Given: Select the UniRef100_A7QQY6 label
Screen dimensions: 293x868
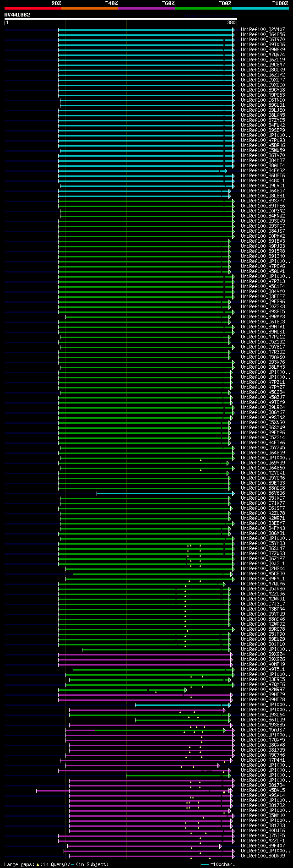Looking at the screenshot, I should pos(263,584).
